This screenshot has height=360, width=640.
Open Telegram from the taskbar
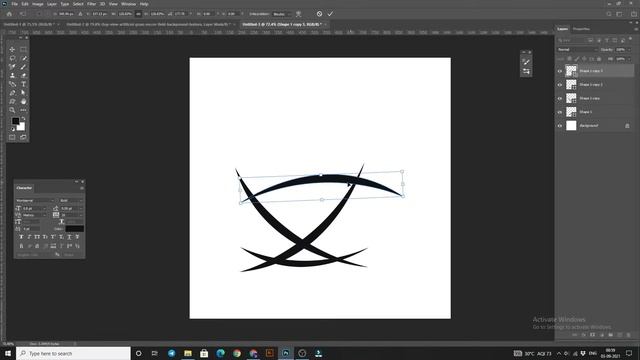click(x=171, y=353)
